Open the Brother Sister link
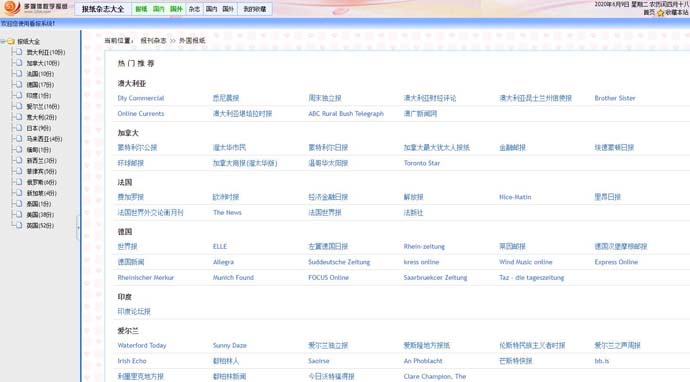This screenshot has height=382, width=690. [x=615, y=98]
